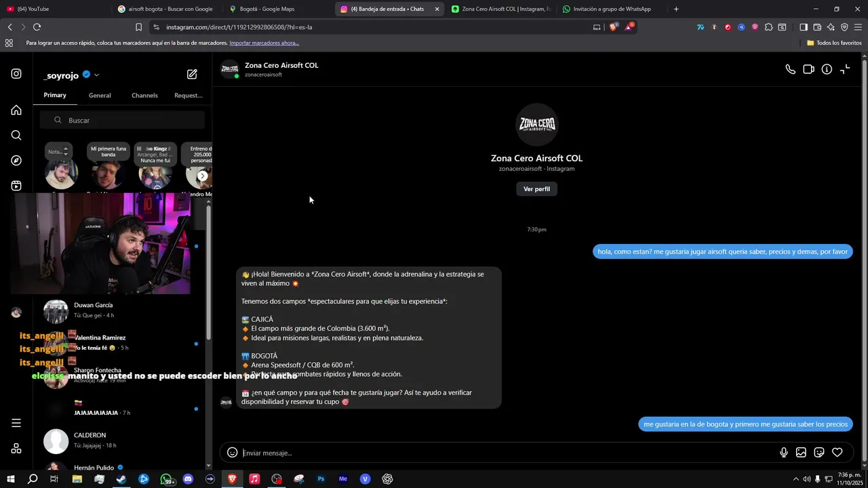Open the Windows Start menu

pyautogui.click(x=10, y=479)
